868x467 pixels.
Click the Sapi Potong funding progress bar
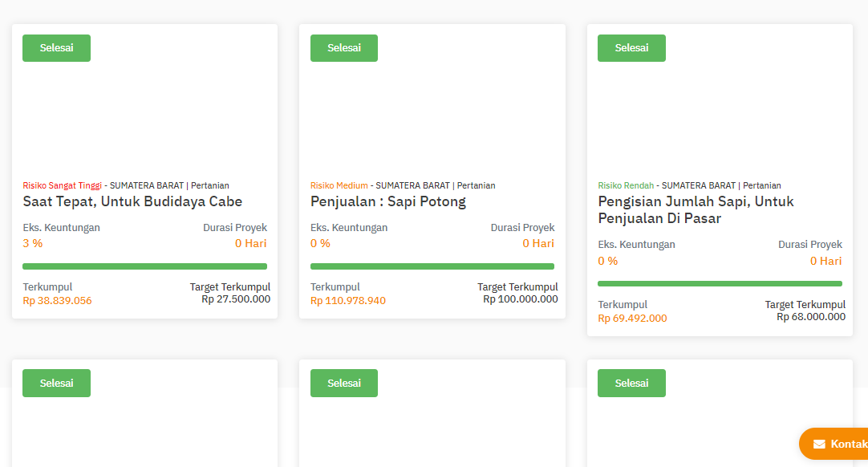(x=432, y=266)
